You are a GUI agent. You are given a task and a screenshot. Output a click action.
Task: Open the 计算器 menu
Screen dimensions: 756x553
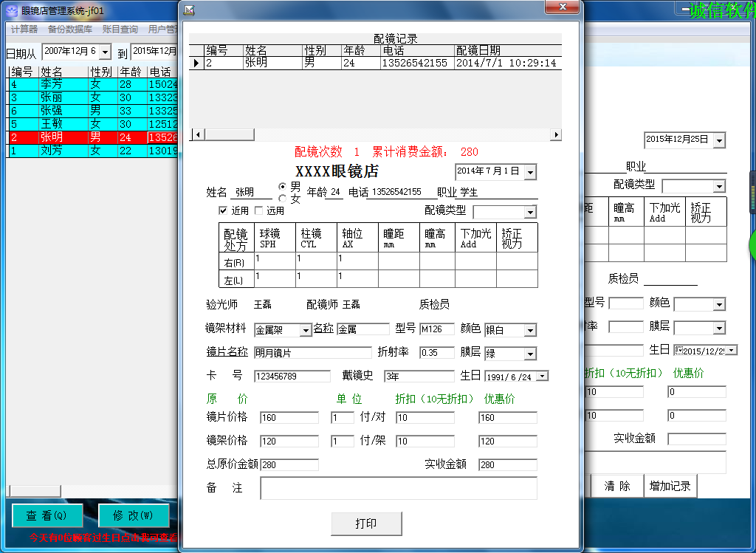24,30
